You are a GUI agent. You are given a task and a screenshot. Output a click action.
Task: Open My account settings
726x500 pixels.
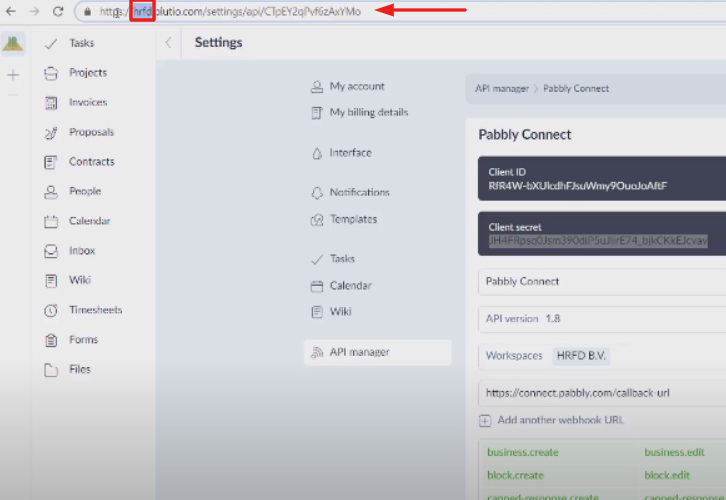click(357, 86)
